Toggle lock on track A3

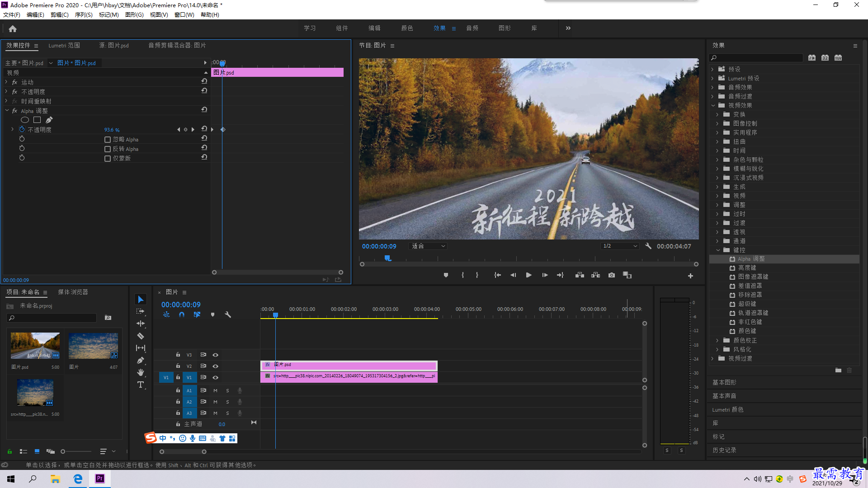pyautogui.click(x=178, y=413)
